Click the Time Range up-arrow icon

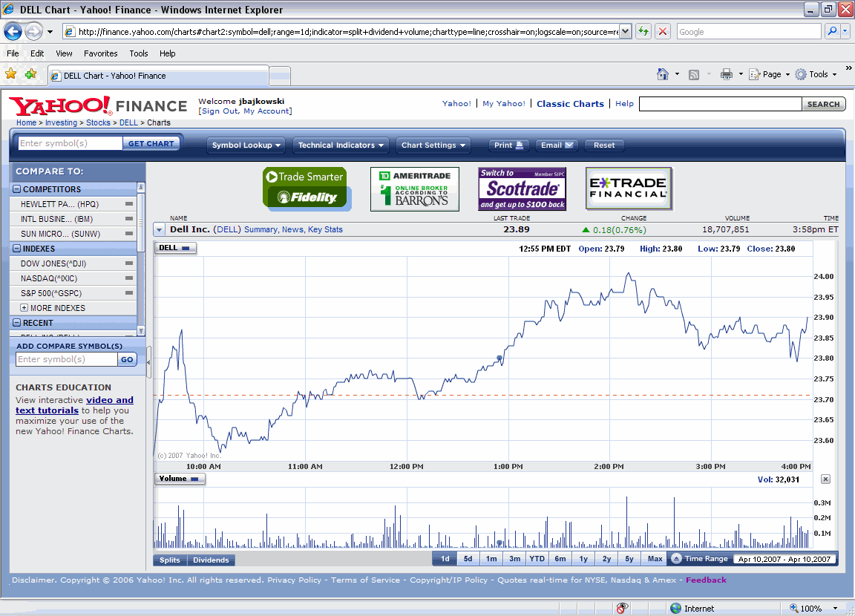[676, 559]
